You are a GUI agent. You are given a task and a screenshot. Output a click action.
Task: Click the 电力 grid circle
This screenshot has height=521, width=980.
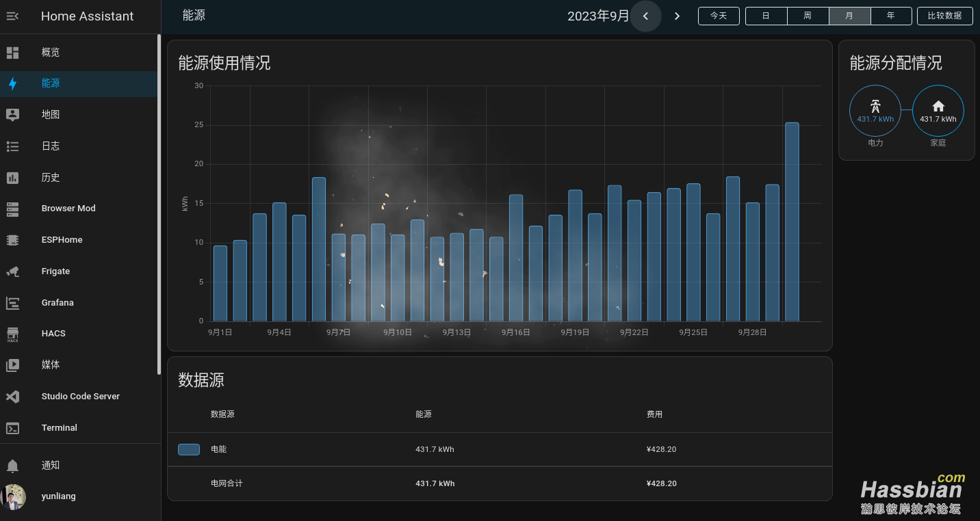pyautogui.click(x=875, y=111)
